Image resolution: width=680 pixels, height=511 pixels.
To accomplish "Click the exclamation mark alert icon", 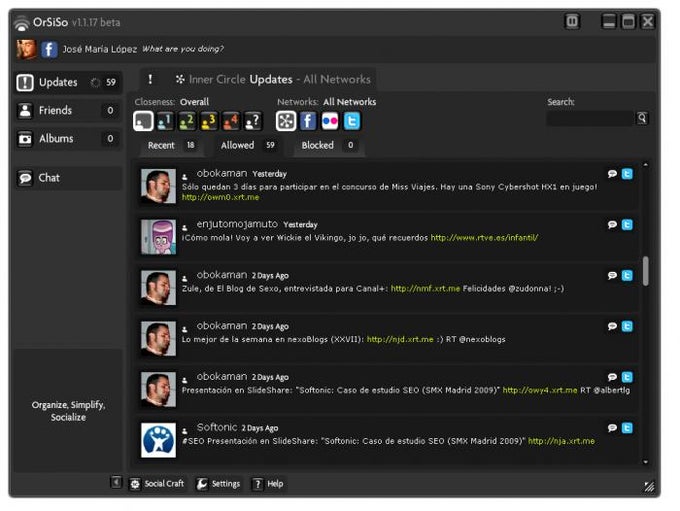I will 150,79.
